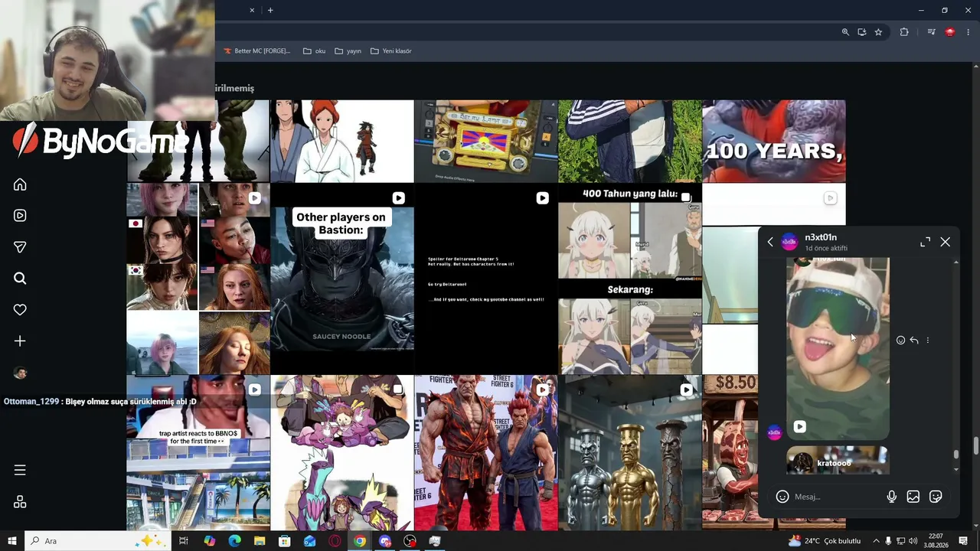The image size is (980, 551).
Task: Open more options for the reel message
Action: pos(927,340)
